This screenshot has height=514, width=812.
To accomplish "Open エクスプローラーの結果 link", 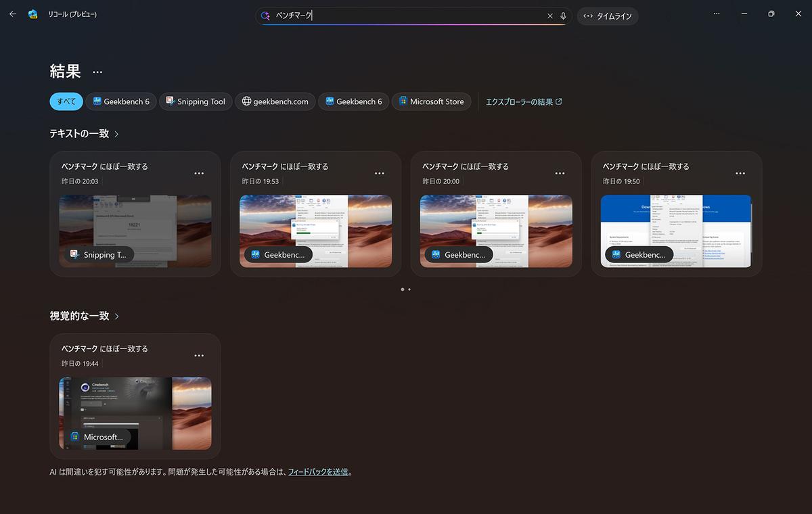I will tap(524, 101).
